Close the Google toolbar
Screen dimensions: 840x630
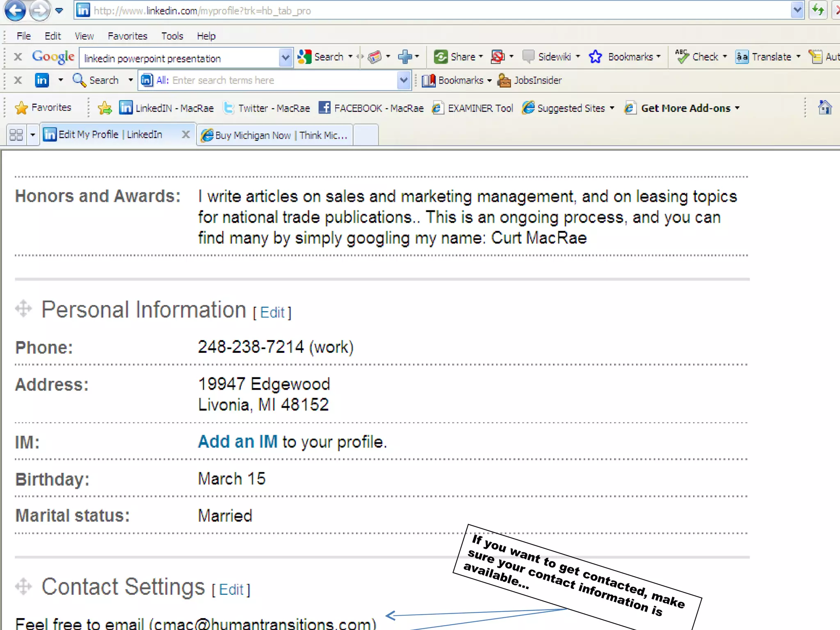click(x=18, y=57)
